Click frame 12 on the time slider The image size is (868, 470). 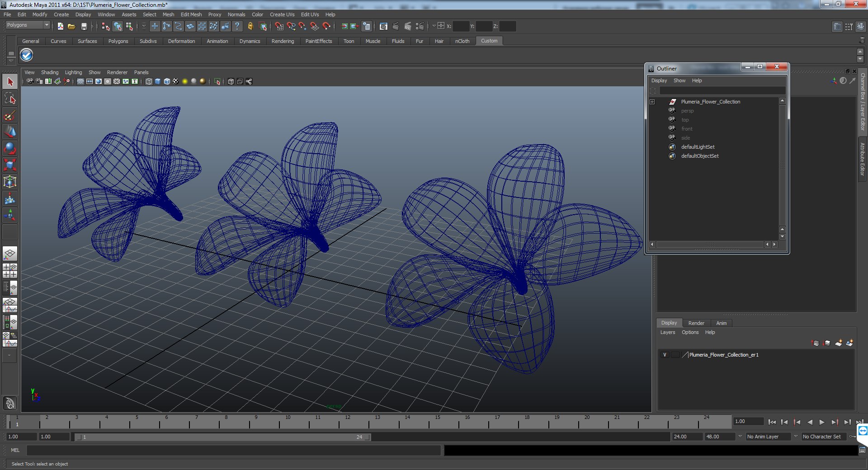tap(348, 422)
